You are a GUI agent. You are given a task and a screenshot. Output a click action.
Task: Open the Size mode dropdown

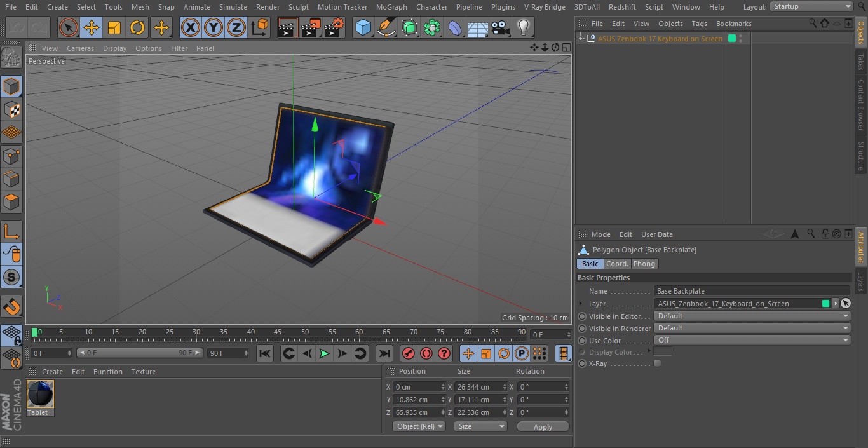pos(480,426)
